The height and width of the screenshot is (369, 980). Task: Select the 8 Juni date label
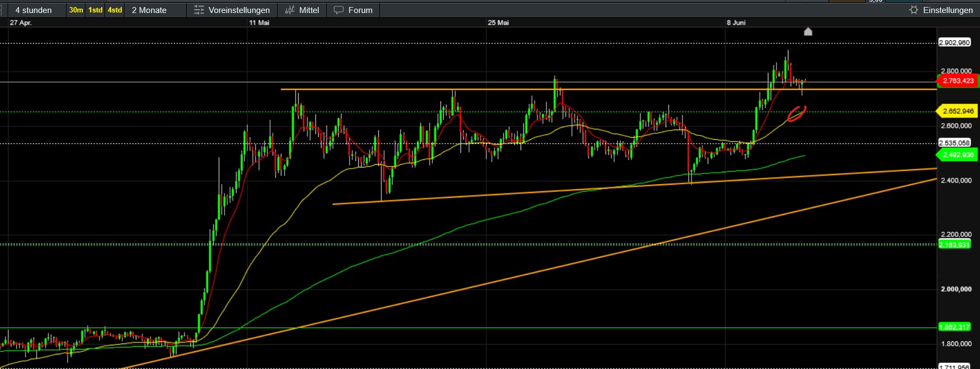[736, 23]
